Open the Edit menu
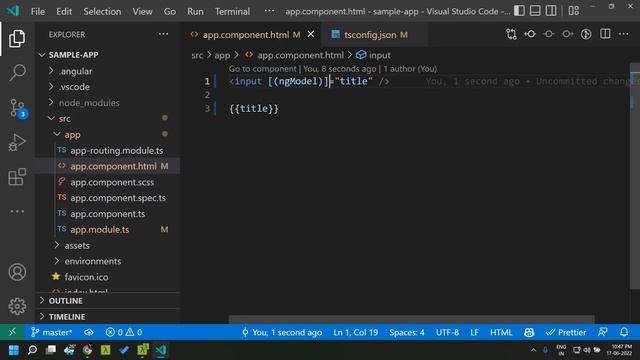 64,11
